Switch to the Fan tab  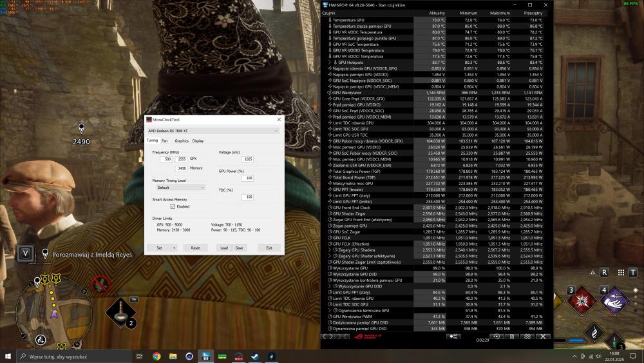[165, 141]
